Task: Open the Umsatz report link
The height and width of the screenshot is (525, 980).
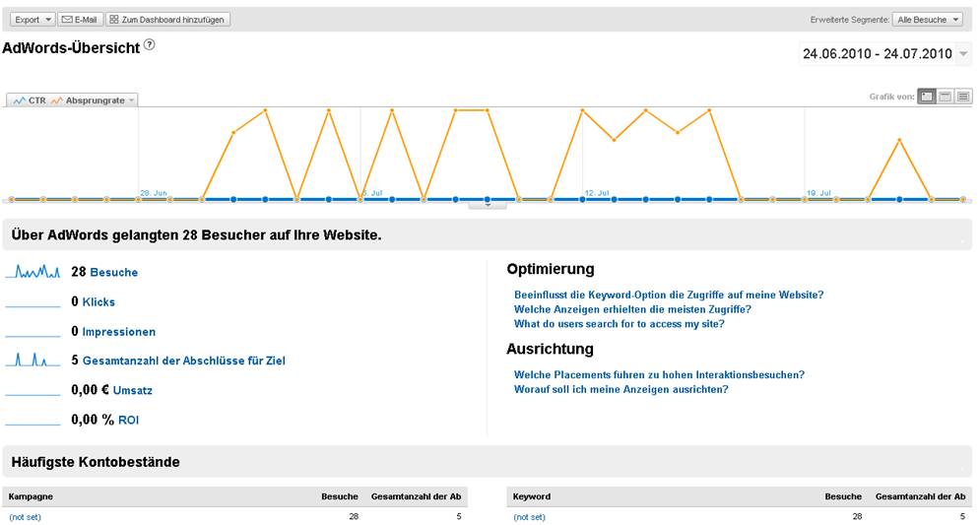Action: (x=133, y=391)
